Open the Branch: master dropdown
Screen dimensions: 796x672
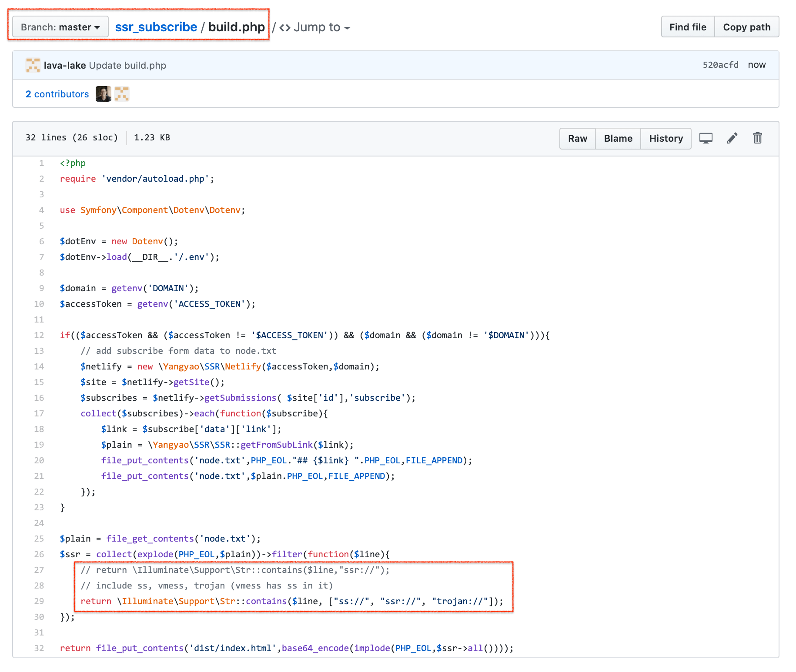(60, 27)
